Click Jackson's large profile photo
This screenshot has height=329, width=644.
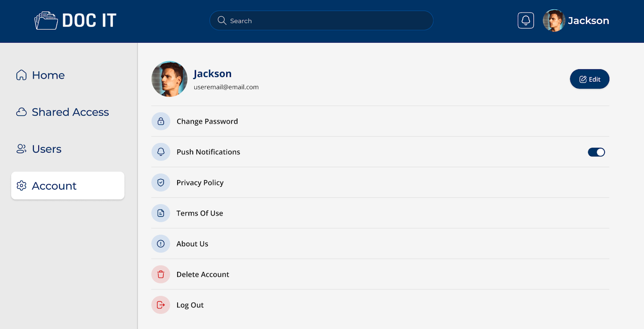pyautogui.click(x=169, y=79)
